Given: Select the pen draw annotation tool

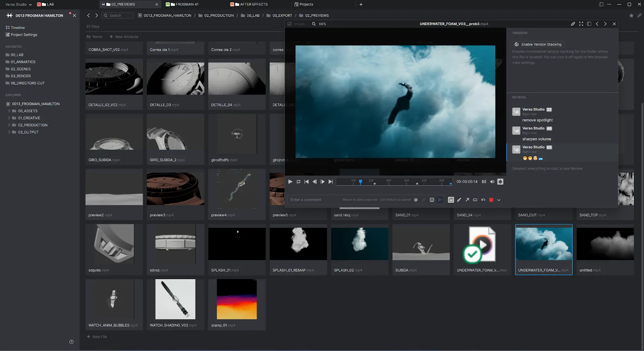Looking at the screenshot, I should point(459,200).
